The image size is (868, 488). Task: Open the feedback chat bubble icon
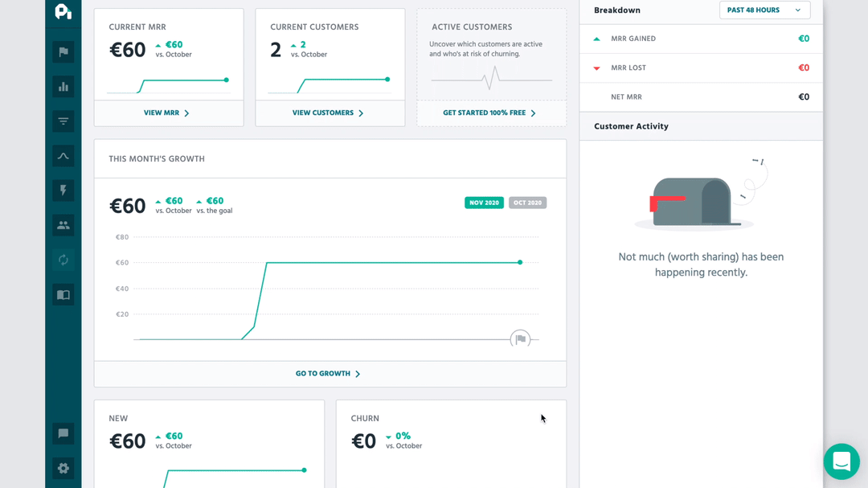point(63,433)
